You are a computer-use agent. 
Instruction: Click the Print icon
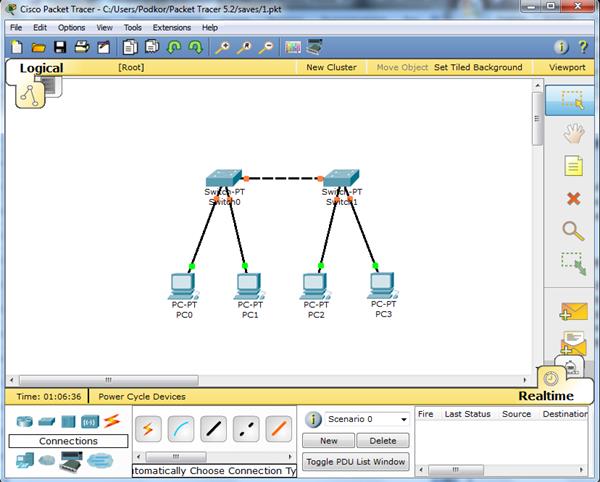pyautogui.click(x=82, y=47)
